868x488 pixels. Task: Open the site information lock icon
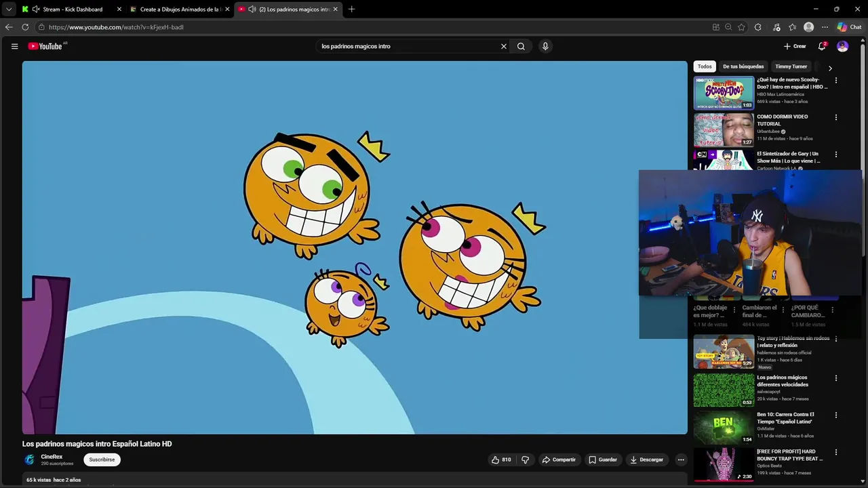[x=41, y=27]
